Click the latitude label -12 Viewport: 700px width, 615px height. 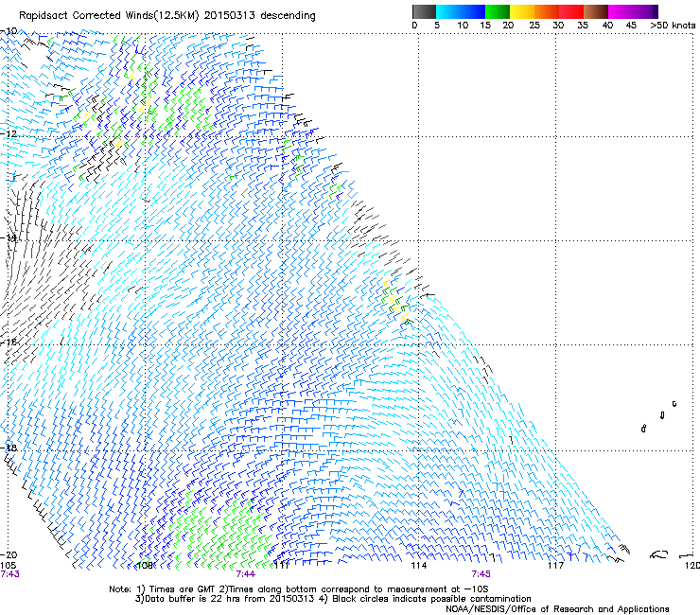[9, 134]
